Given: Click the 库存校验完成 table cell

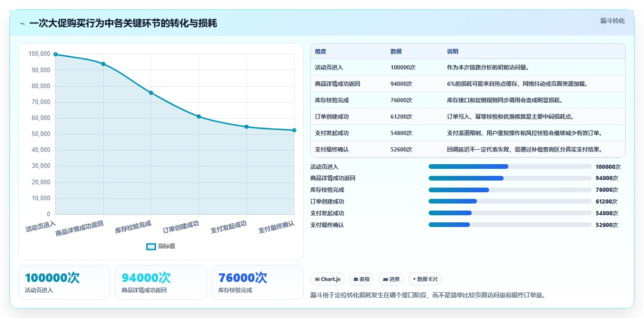Looking at the screenshot, I should 348,100.
